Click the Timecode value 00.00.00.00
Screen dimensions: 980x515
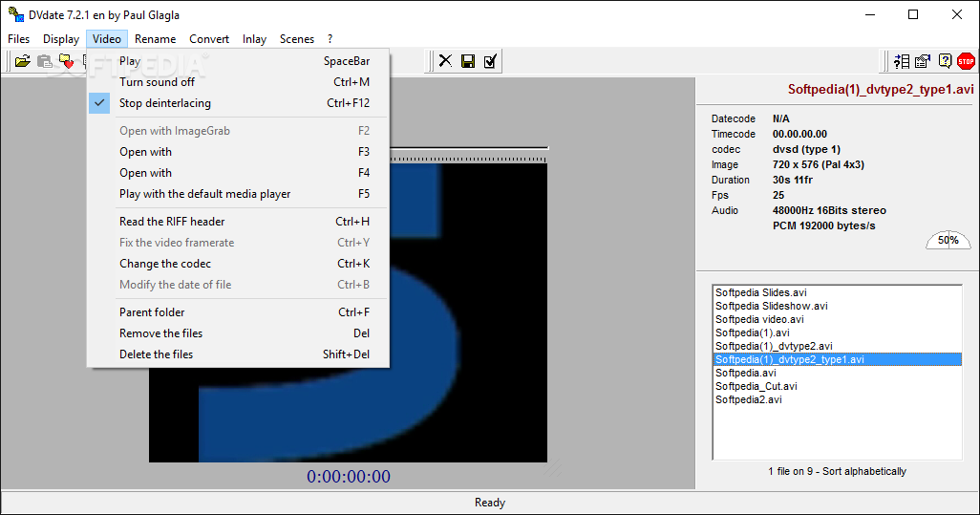799,134
